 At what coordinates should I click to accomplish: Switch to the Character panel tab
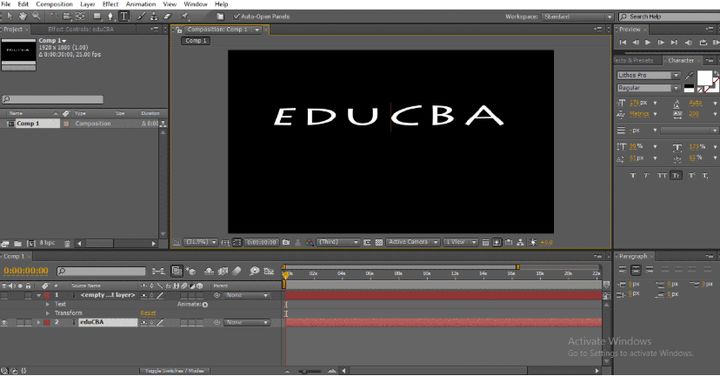pyautogui.click(x=681, y=61)
